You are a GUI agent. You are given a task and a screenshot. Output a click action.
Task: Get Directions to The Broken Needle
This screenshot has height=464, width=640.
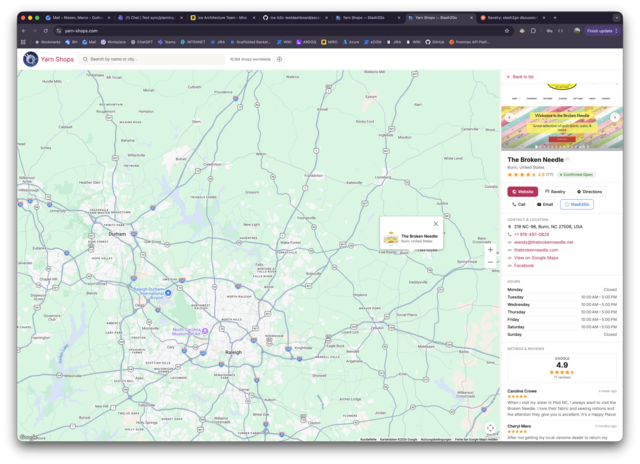[x=590, y=191]
